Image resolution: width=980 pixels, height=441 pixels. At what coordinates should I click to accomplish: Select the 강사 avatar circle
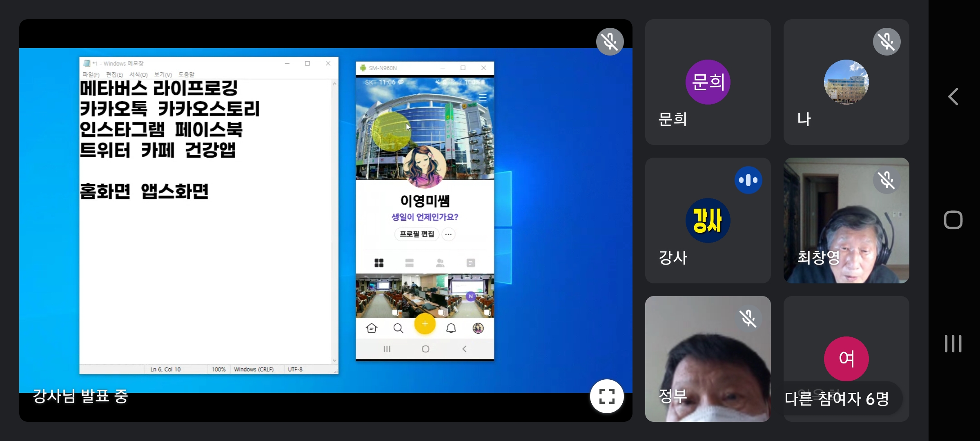pos(708,220)
